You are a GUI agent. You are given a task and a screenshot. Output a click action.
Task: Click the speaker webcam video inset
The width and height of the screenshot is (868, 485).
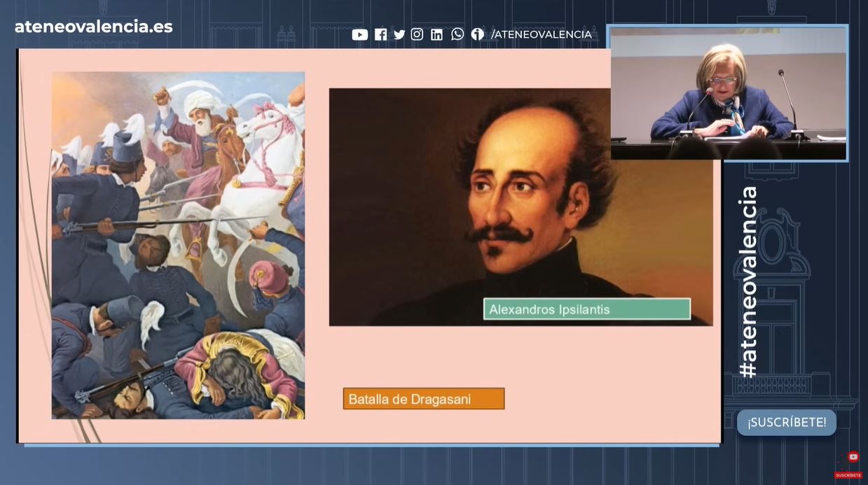tap(728, 93)
